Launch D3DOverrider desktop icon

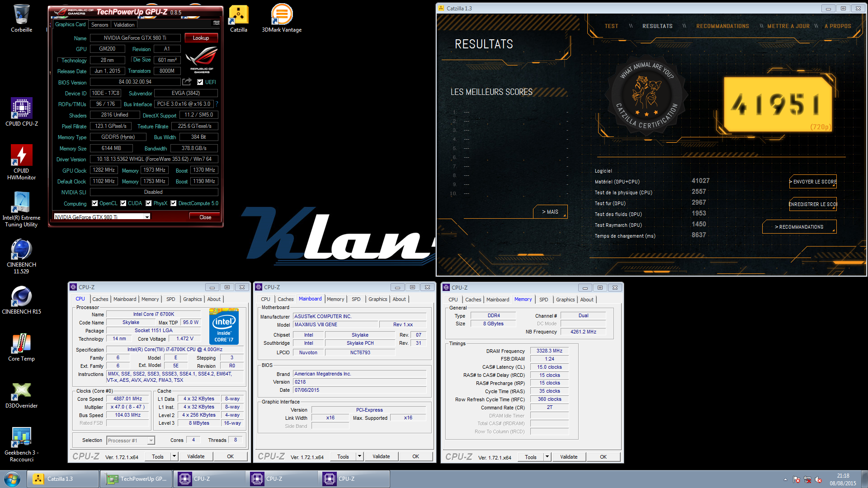point(21,394)
